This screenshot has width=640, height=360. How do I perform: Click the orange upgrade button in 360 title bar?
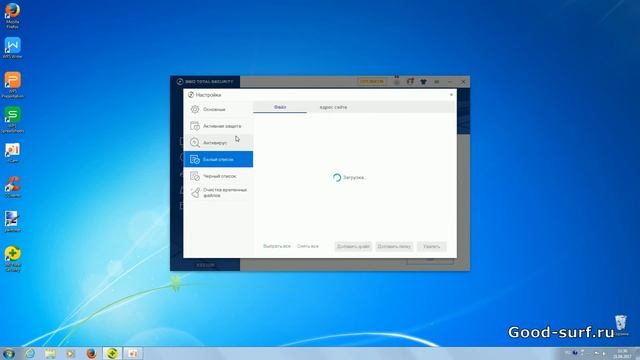tap(371, 82)
